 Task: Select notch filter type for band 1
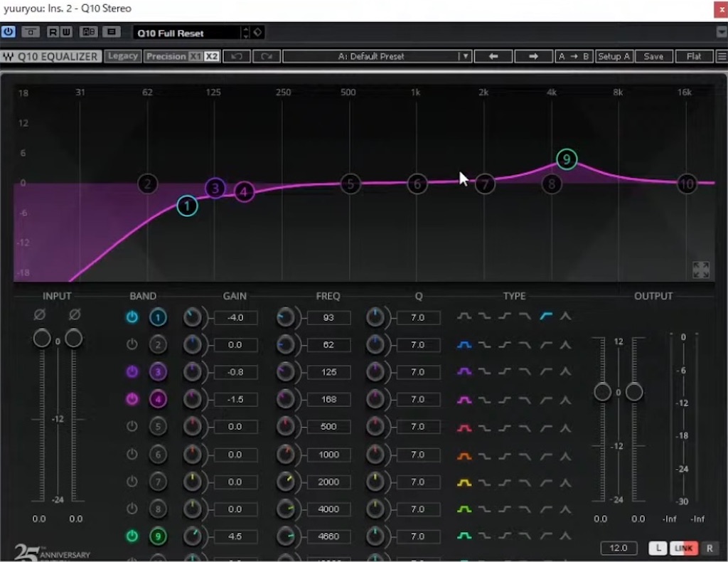pos(565,317)
